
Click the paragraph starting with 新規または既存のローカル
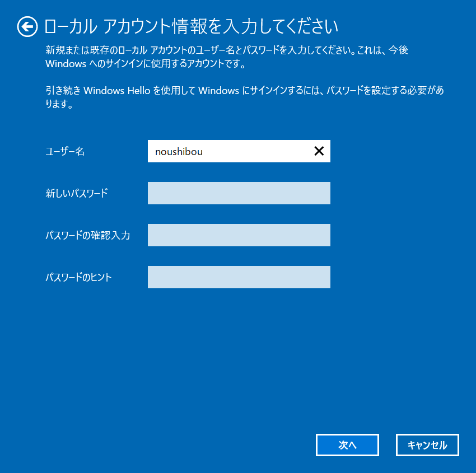227,57
